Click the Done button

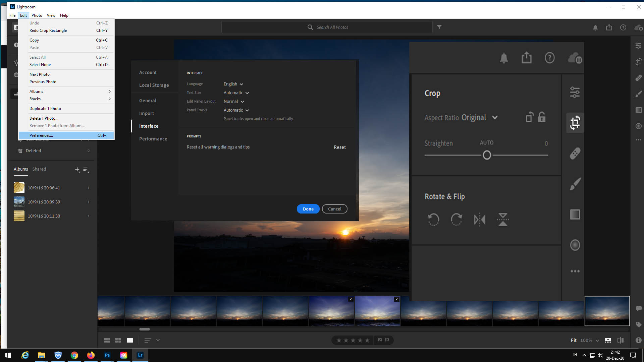click(308, 209)
